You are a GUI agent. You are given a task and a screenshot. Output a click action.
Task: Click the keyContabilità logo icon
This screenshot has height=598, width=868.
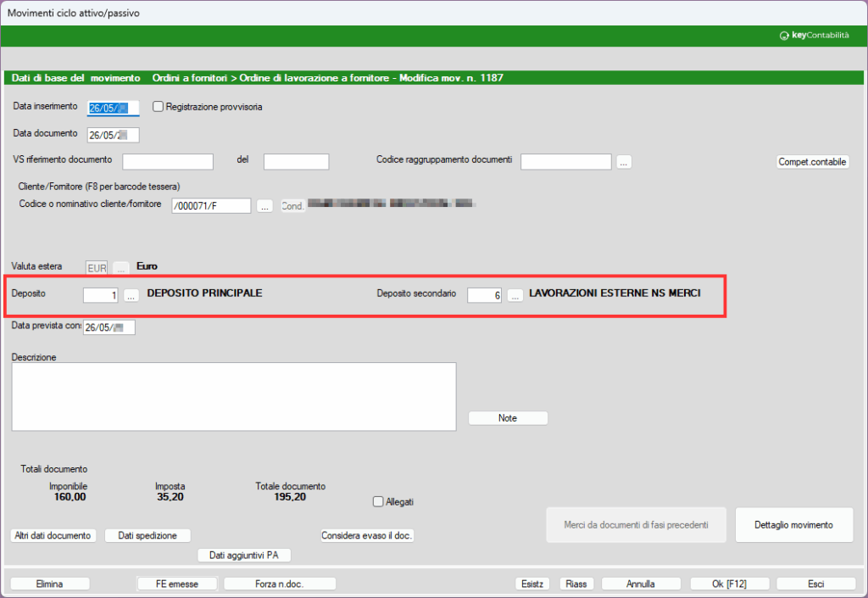[784, 36]
